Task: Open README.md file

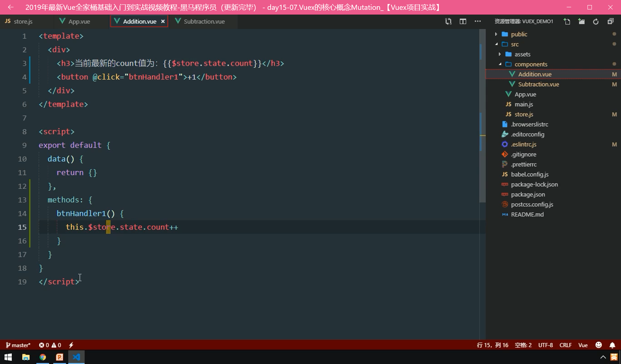Action: pyautogui.click(x=553, y=214)
